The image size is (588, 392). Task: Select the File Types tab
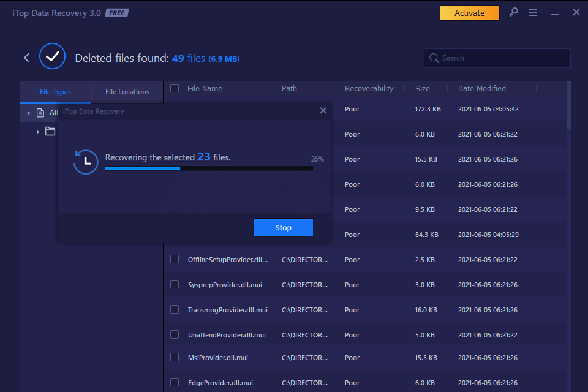coord(55,92)
